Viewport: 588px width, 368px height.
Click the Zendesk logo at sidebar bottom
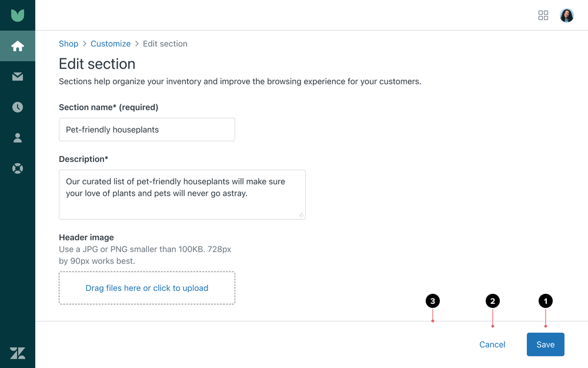pyautogui.click(x=18, y=353)
